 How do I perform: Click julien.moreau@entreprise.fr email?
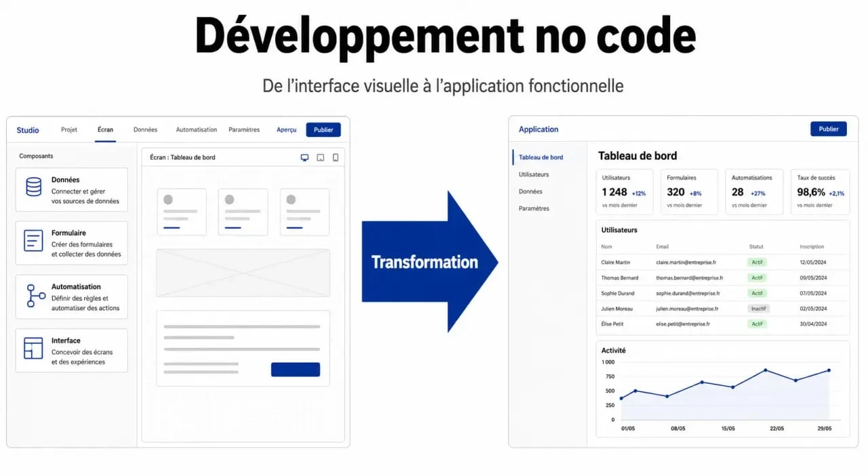[x=687, y=309]
